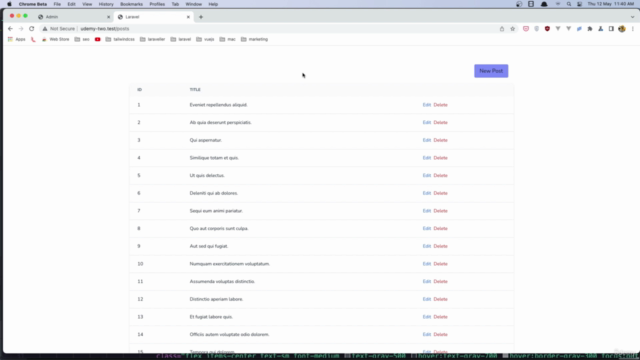Delete post 4 Similique totam et quis
The width and height of the screenshot is (640, 360).
(x=440, y=158)
